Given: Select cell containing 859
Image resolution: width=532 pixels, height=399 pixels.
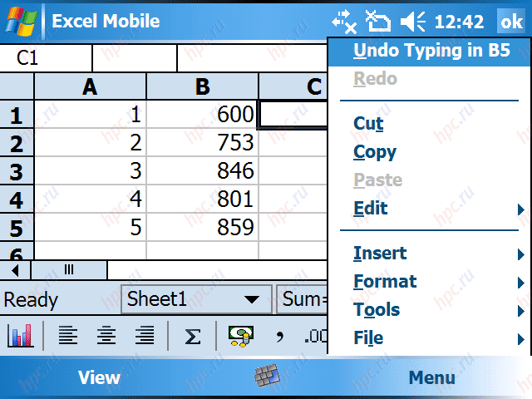Looking at the screenshot, I should point(203,227).
